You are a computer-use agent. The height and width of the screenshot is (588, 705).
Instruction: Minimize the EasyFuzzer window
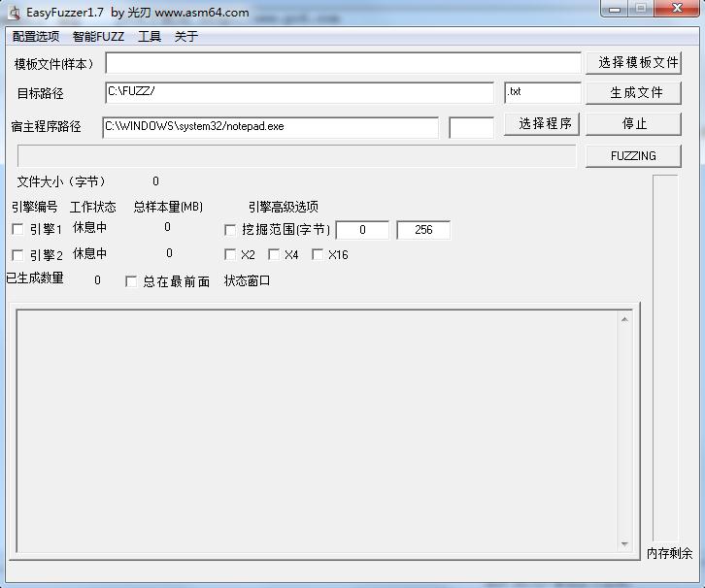[x=615, y=9]
